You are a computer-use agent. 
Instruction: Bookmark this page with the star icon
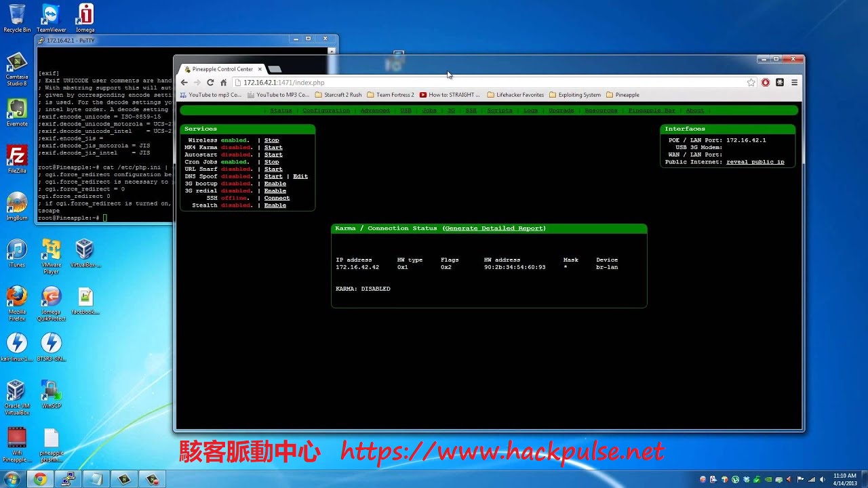coord(751,83)
